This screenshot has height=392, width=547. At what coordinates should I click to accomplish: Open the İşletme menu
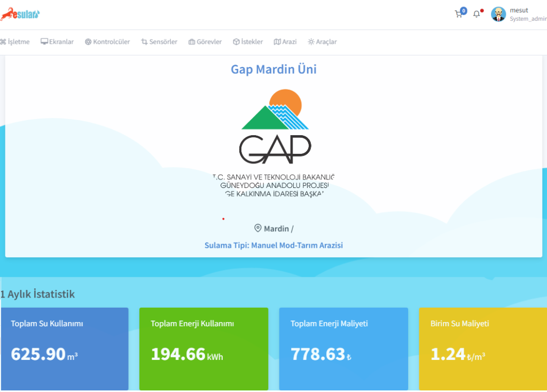(15, 41)
